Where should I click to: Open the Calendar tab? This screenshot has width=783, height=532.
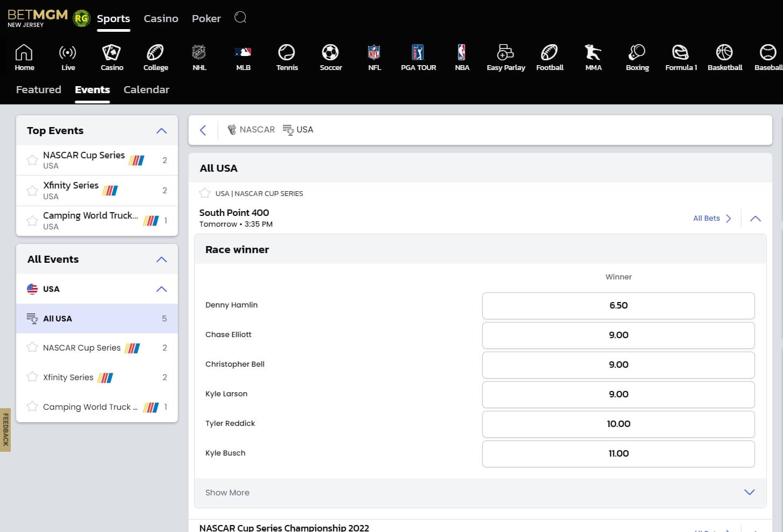(x=147, y=89)
